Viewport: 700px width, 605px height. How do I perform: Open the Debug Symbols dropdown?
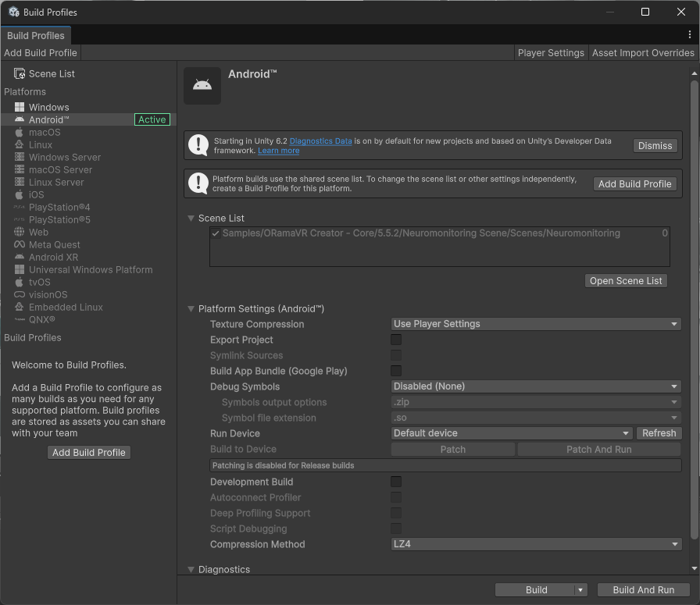click(536, 386)
